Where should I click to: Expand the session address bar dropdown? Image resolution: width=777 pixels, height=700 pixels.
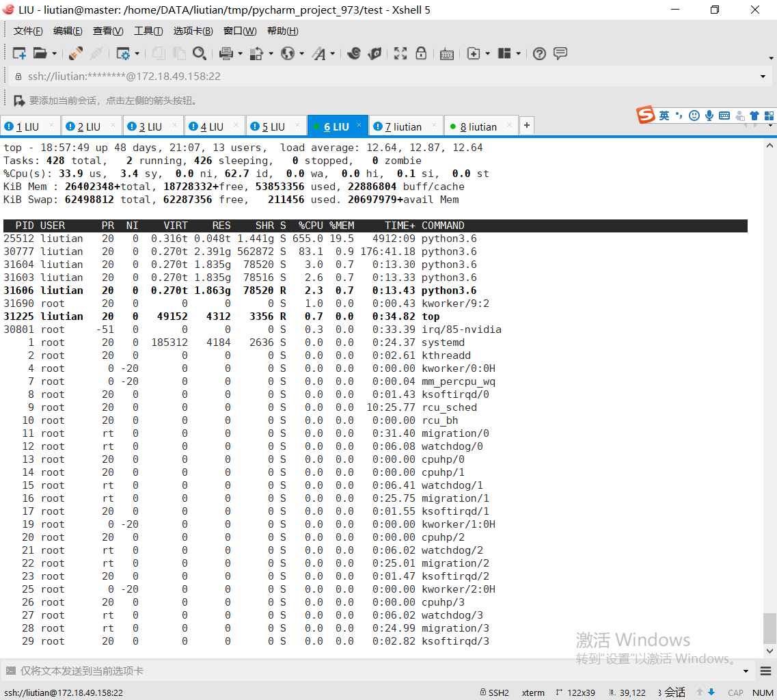763,75
